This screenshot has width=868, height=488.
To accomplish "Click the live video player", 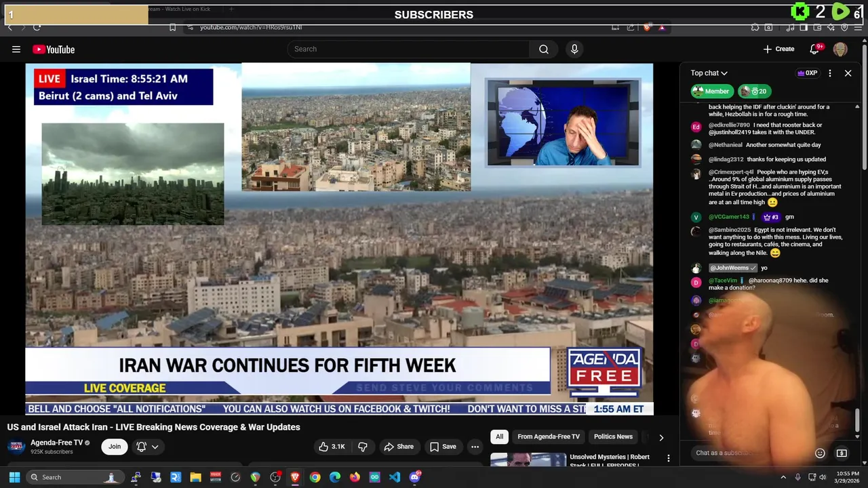I will coord(339,239).
